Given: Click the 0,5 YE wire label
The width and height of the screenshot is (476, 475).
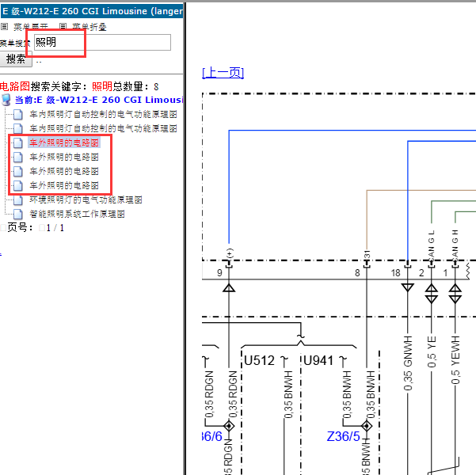Looking at the screenshot, I should coord(432,351).
